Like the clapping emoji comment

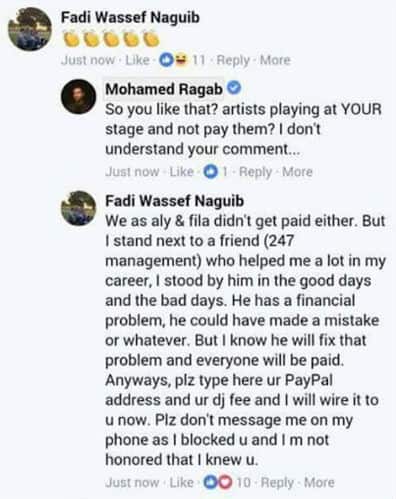tap(137, 60)
